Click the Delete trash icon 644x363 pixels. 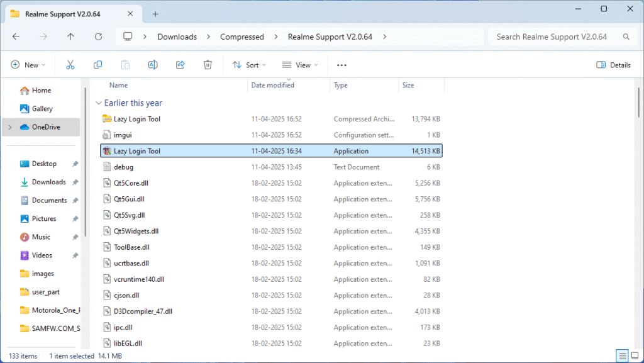click(208, 65)
